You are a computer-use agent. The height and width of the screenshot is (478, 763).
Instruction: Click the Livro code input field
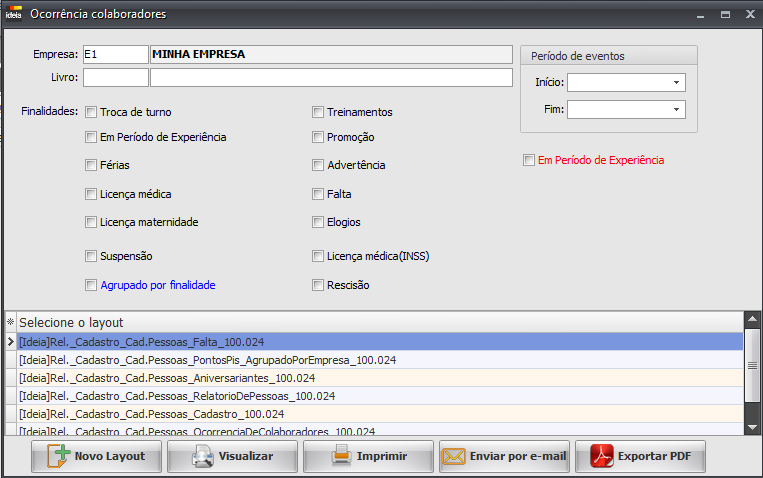115,77
